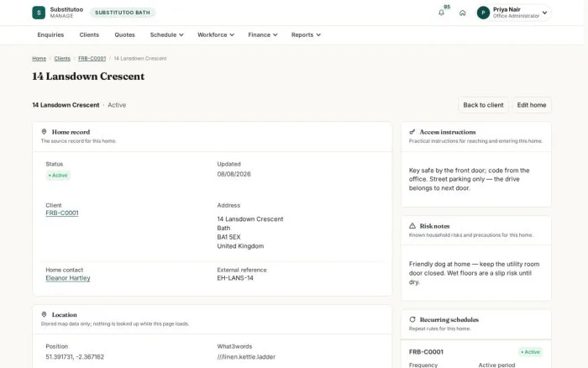
Task: Expand the Workforce menu
Action: (216, 35)
